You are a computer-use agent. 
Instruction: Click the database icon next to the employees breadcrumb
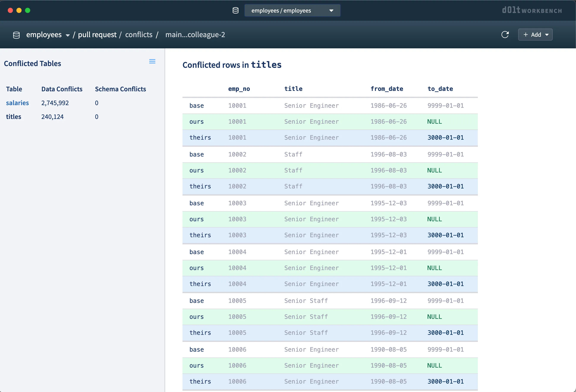16,35
